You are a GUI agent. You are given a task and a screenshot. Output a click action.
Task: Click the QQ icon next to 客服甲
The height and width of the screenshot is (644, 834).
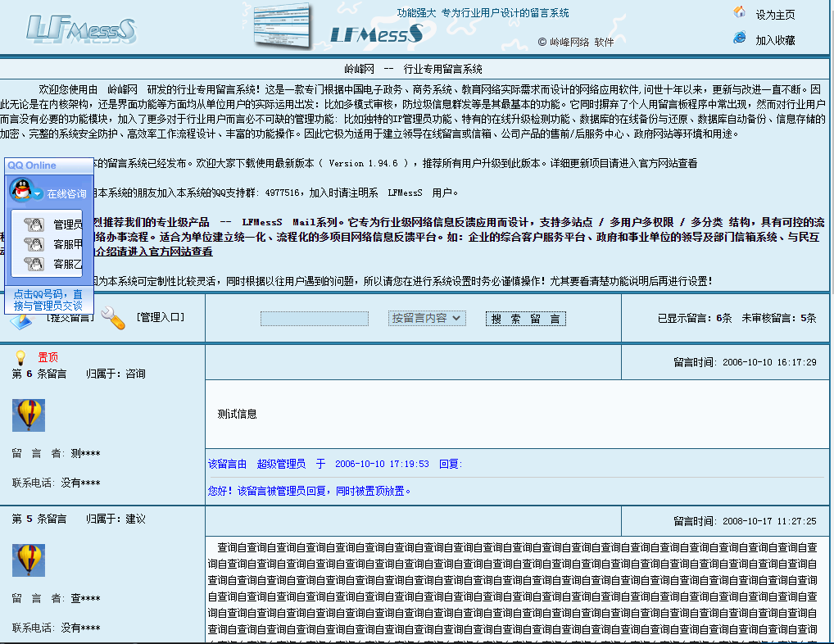[x=34, y=244]
